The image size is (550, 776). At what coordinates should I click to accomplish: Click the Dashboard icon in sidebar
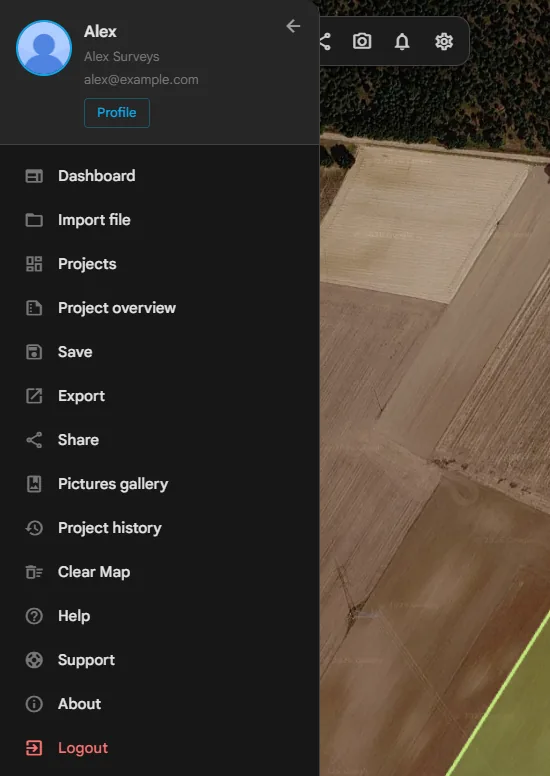click(34, 176)
